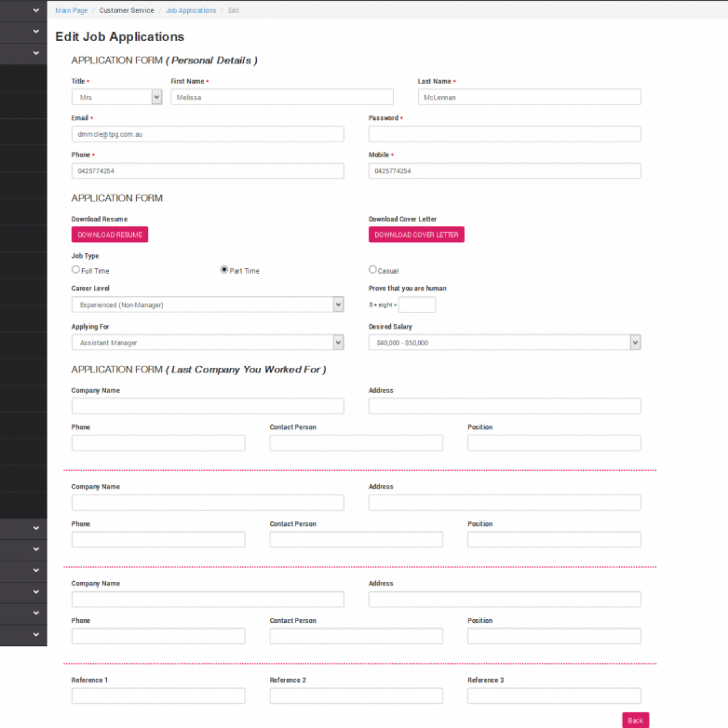This screenshot has width=728, height=728.
Task: Click the third company's Contact Person field
Action: (x=356, y=636)
